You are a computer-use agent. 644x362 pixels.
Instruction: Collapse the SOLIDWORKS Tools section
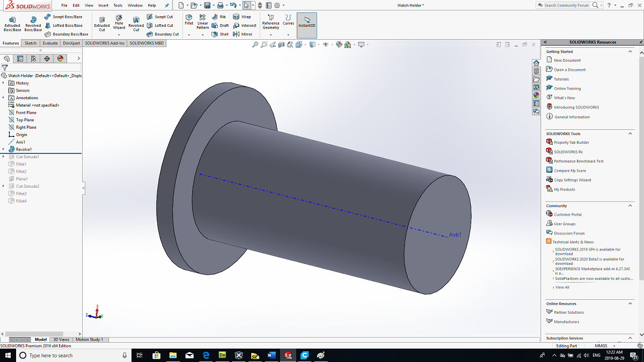tap(631, 134)
